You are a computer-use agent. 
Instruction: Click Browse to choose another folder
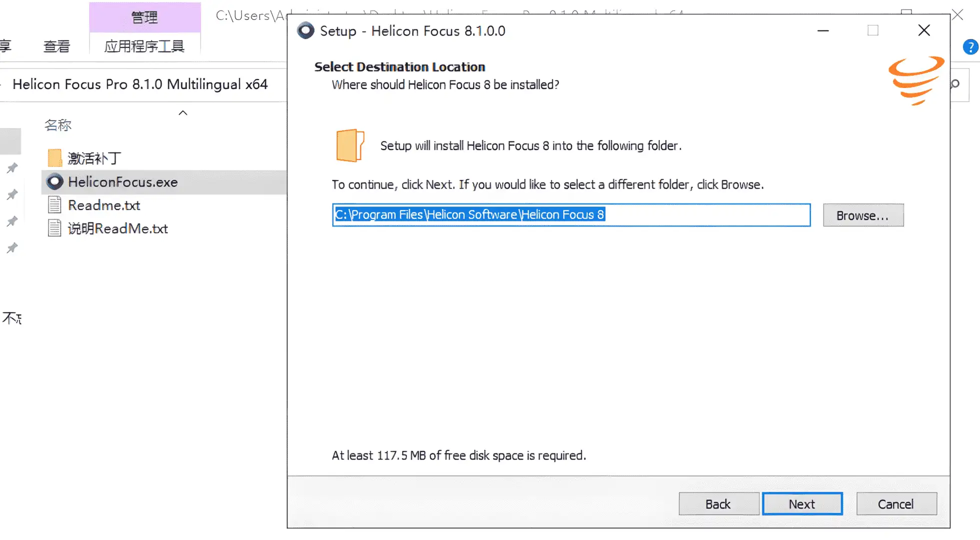863,215
